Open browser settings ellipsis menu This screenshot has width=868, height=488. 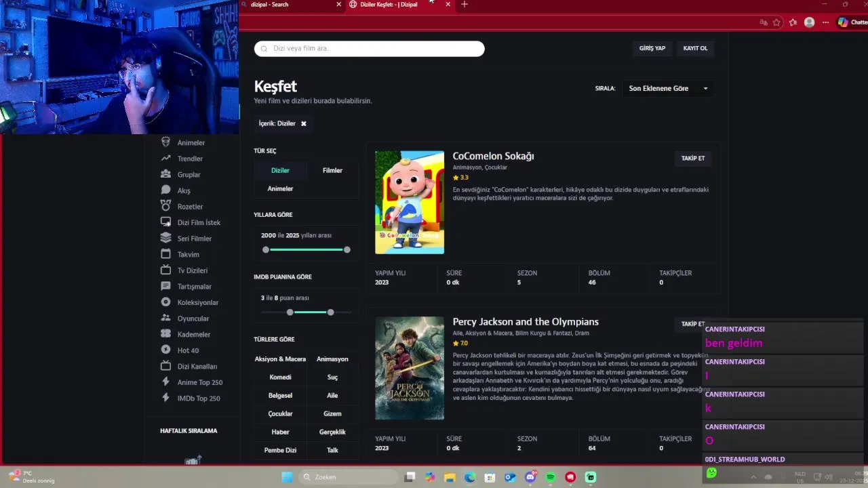point(825,22)
